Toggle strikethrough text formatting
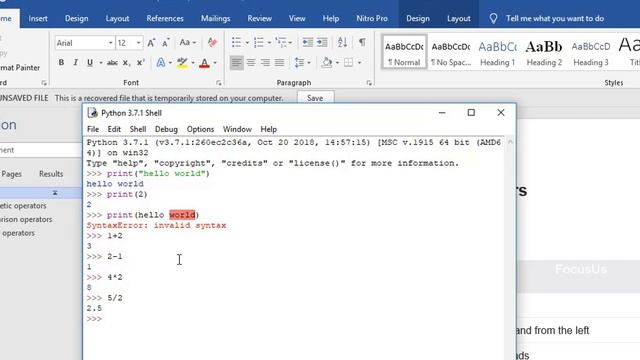This screenshot has width=640, height=360. [112, 62]
